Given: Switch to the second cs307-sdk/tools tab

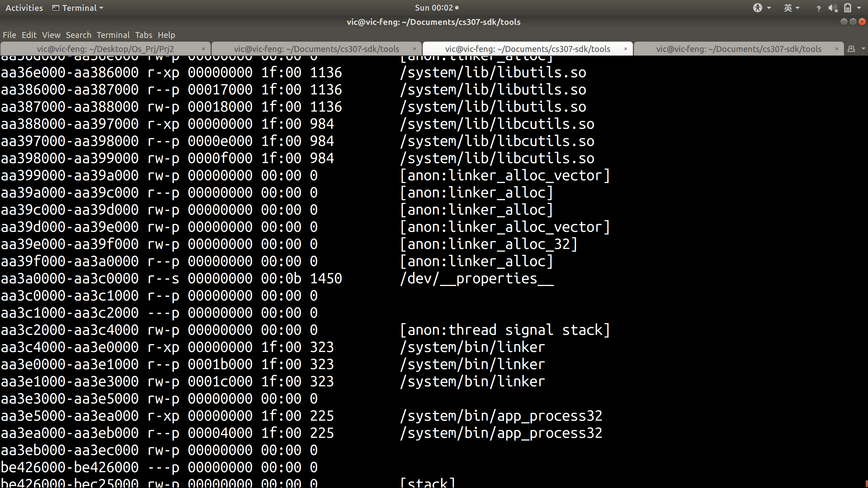Looking at the screenshot, I should [x=316, y=49].
